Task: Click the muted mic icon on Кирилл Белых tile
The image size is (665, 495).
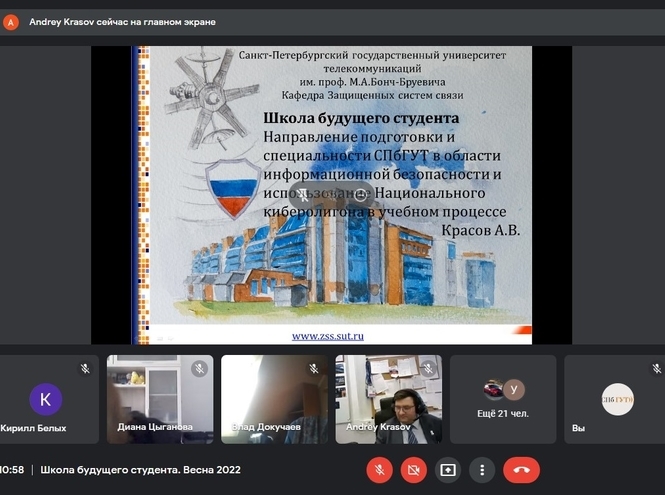Action: (x=85, y=369)
